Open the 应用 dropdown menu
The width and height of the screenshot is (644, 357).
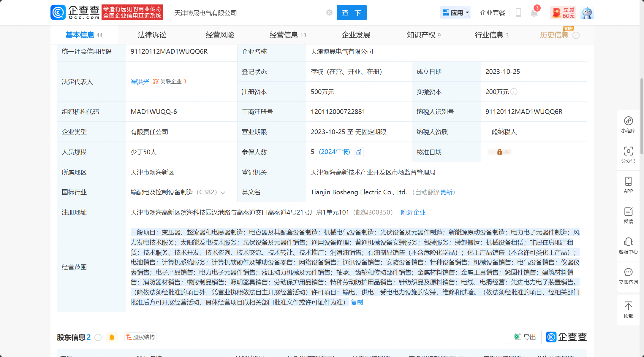click(x=455, y=13)
